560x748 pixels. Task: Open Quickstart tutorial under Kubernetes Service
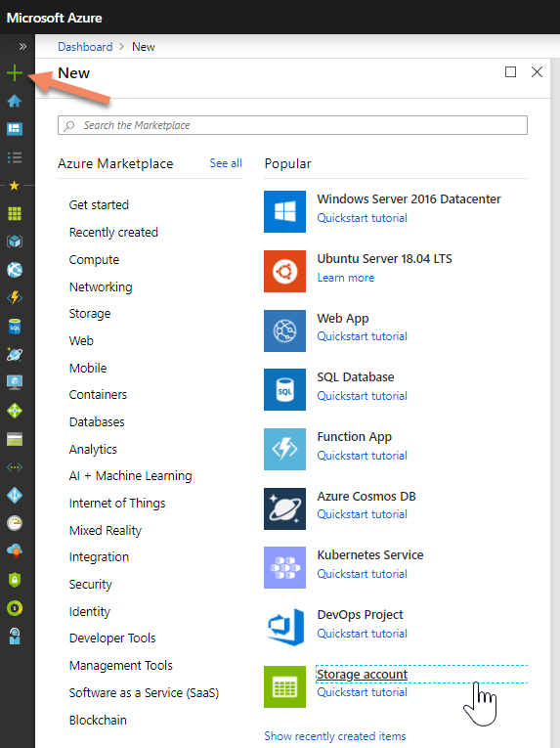point(362,574)
